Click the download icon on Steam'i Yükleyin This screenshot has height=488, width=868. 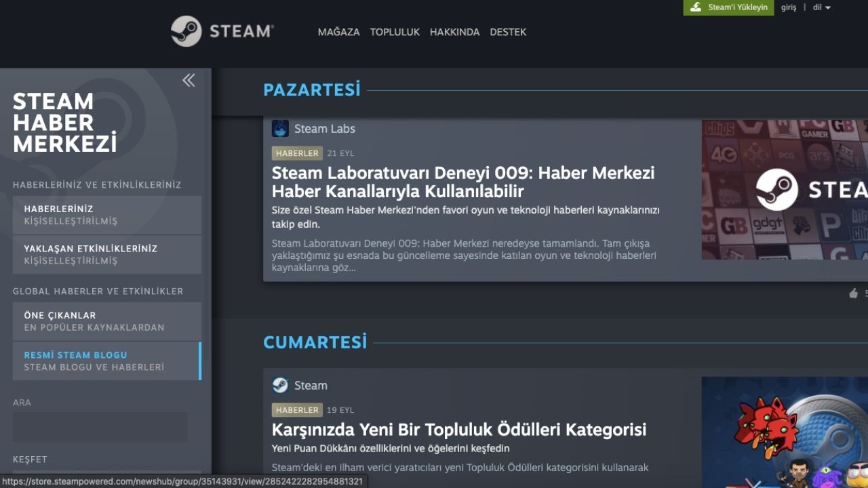click(696, 7)
